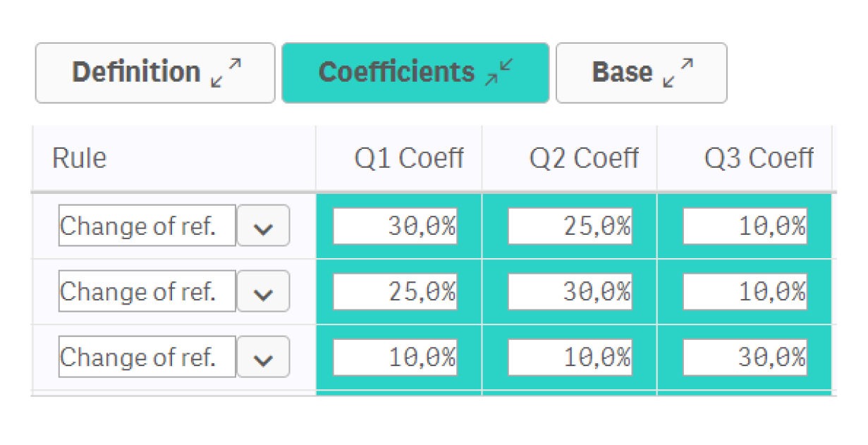Click expand arrows icon on Base
The width and height of the screenshot is (868, 445).
click(x=678, y=73)
